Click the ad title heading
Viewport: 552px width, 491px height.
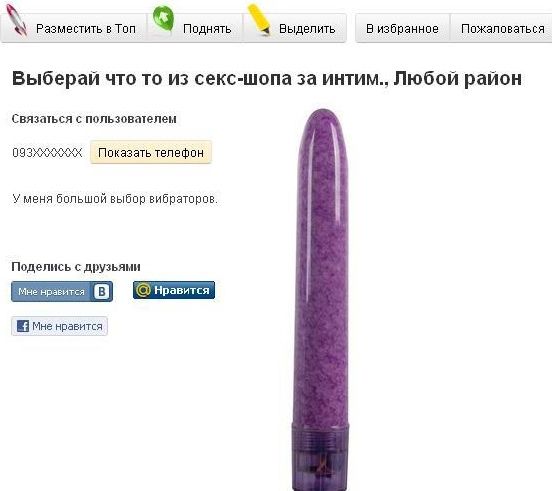266,78
